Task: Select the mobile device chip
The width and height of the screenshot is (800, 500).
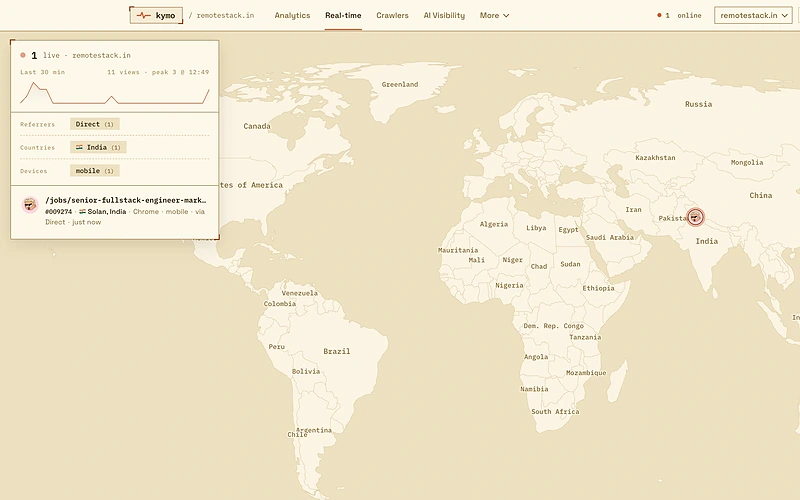Action: (95, 171)
